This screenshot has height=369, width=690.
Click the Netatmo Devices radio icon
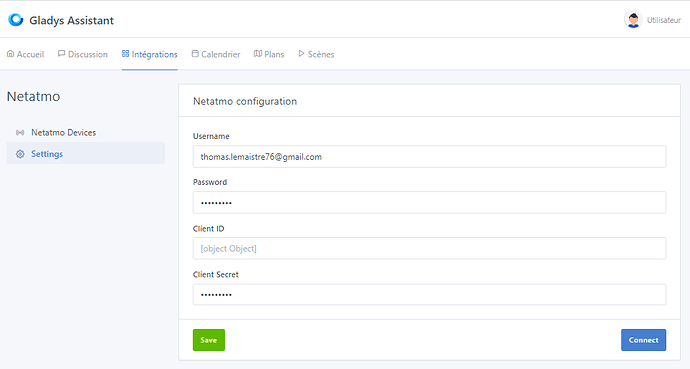(20, 132)
